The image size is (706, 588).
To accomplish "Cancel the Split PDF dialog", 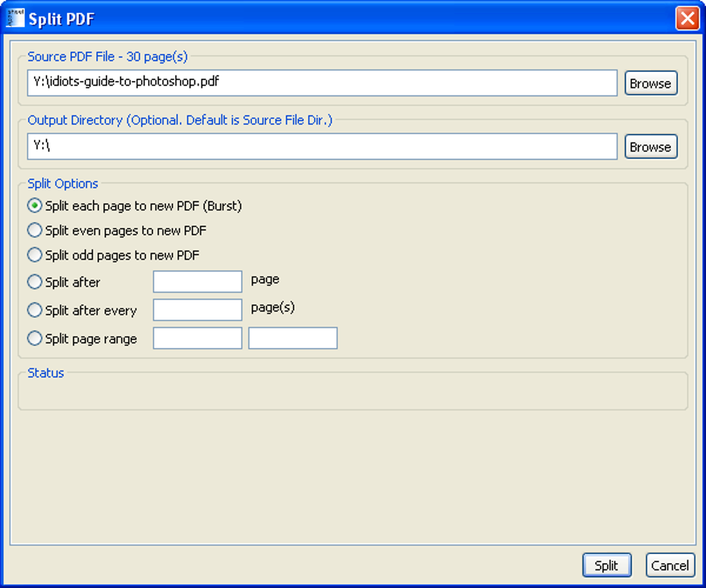I will tap(669, 565).
